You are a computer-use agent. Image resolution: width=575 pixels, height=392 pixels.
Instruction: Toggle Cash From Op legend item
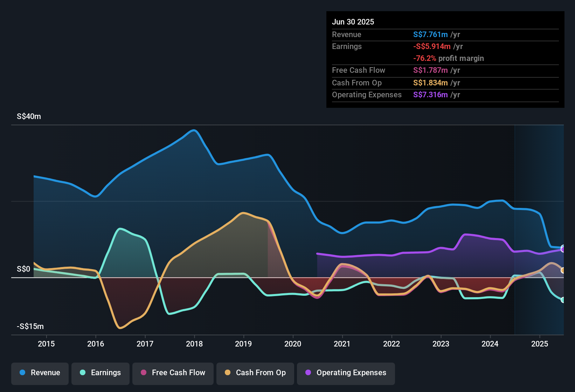pos(255,373)
